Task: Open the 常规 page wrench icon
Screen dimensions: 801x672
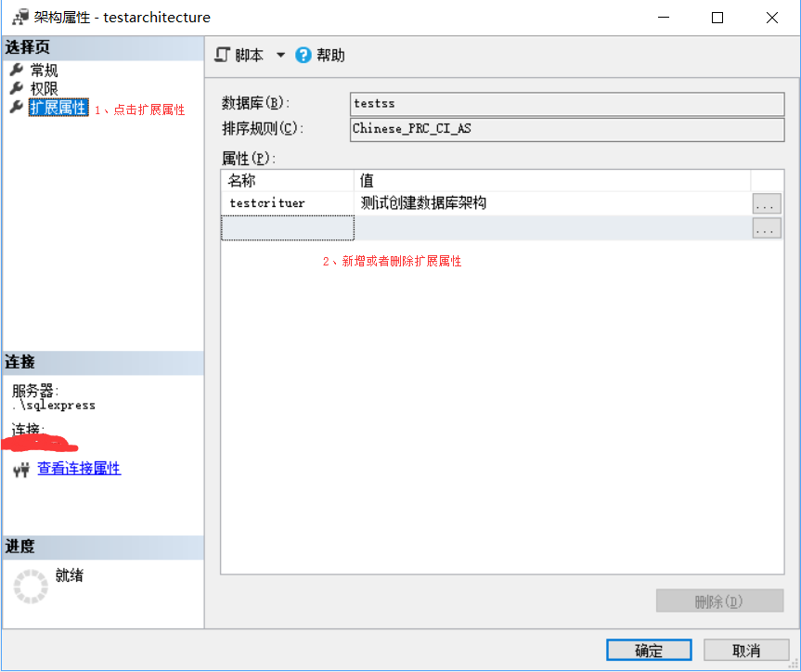Action: coord(17,70)
